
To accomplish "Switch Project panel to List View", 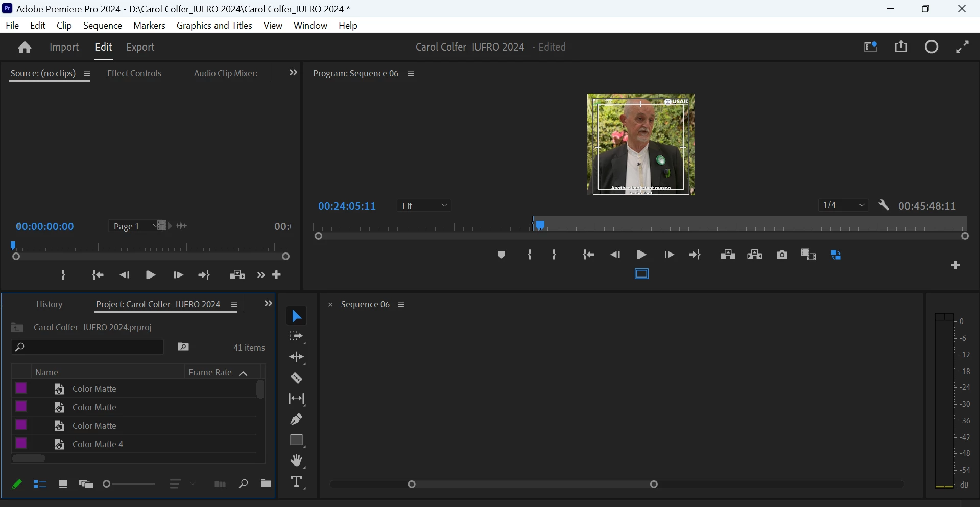I will tap(40, 484).
